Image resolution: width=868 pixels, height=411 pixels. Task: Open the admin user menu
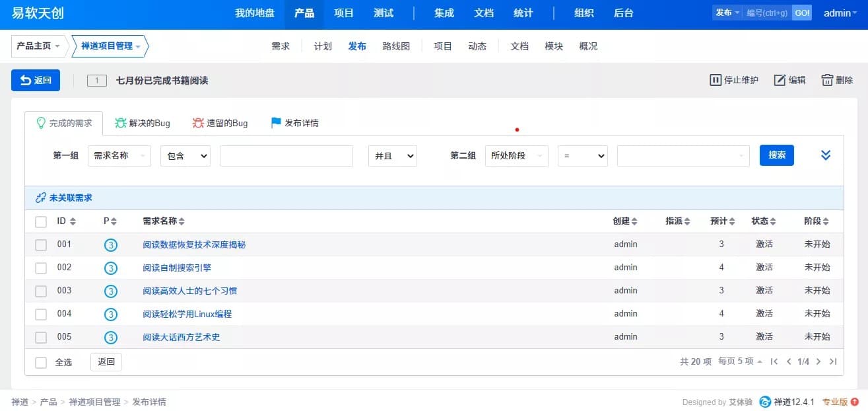tap(840, 13)
